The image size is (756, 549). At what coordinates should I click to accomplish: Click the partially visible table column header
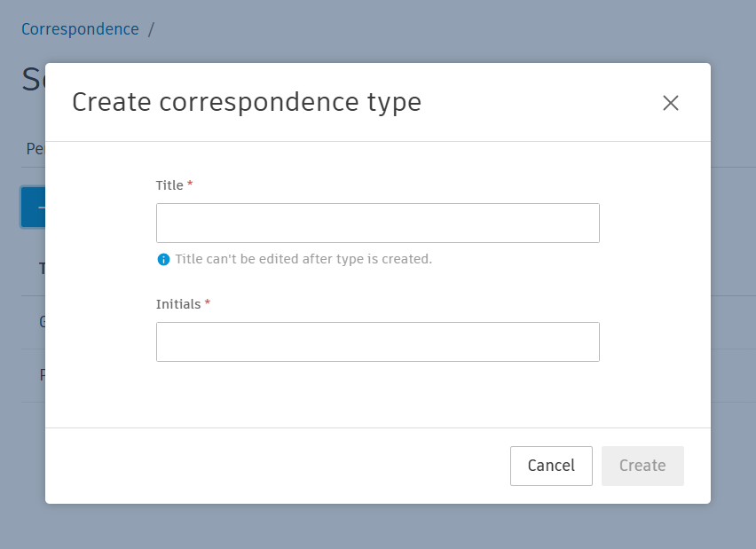41,269
